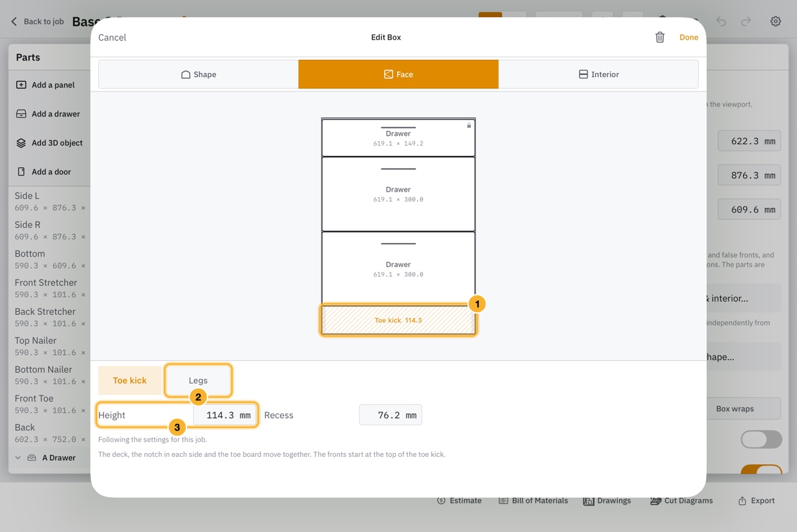This screenshot has width=797, height=532.
Task: Click the redo arrow icon
Action: [x=746, y=21]
